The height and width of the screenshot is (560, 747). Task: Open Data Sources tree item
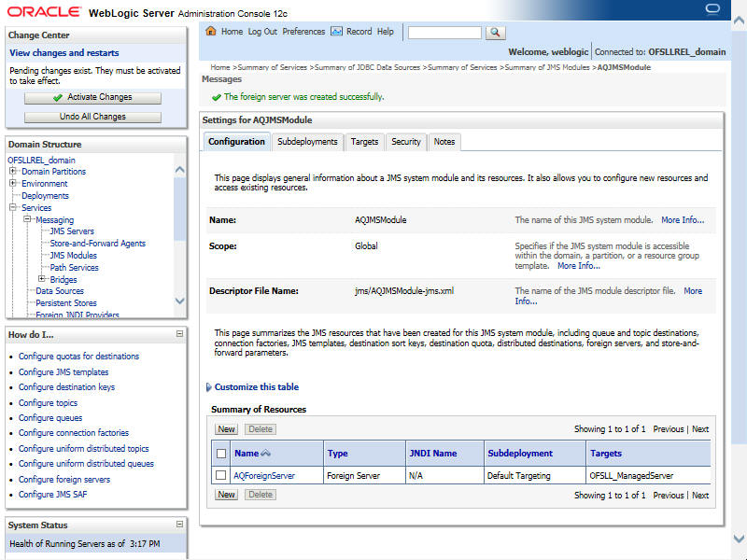point(60,290)
